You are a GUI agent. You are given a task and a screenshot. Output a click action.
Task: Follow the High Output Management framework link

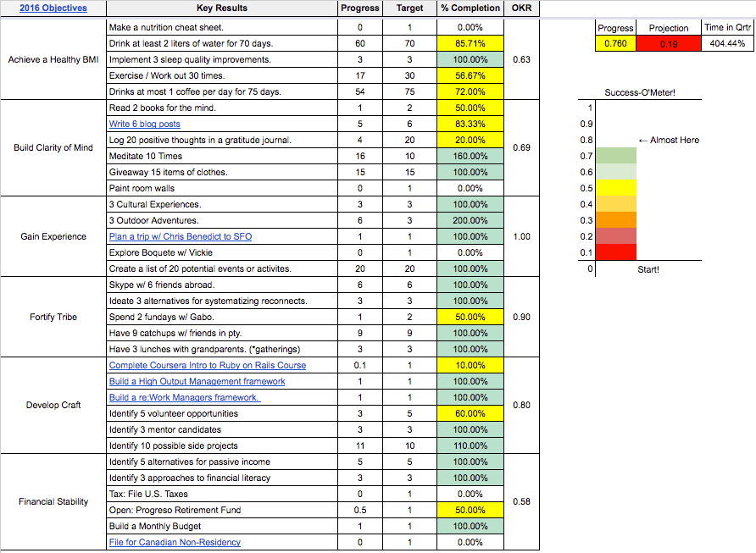[x=197, y=382]
